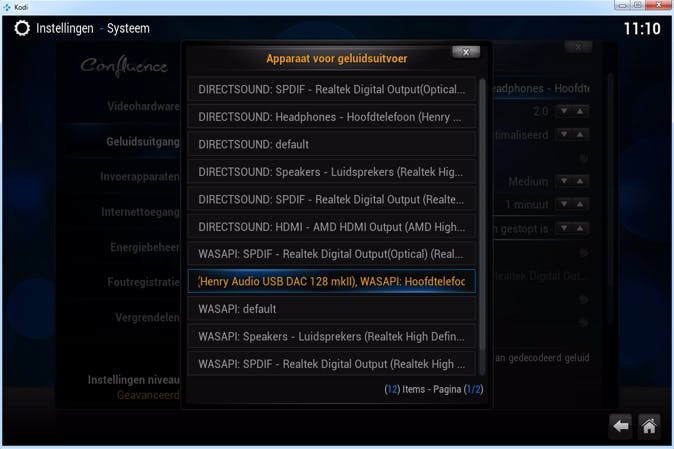Image resolution: width=674 pixels, height=449 pixels.
Task: Click the device list scrollbar
Action: point(482,226)
